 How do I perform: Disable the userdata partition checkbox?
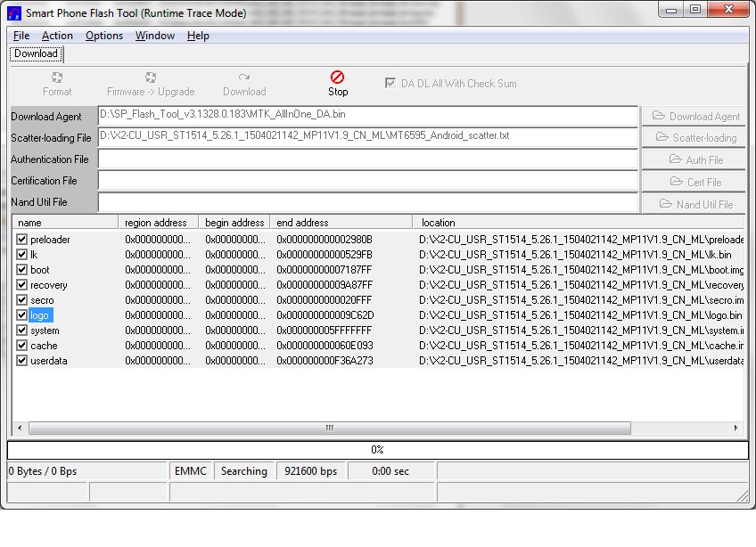[22, 361]
